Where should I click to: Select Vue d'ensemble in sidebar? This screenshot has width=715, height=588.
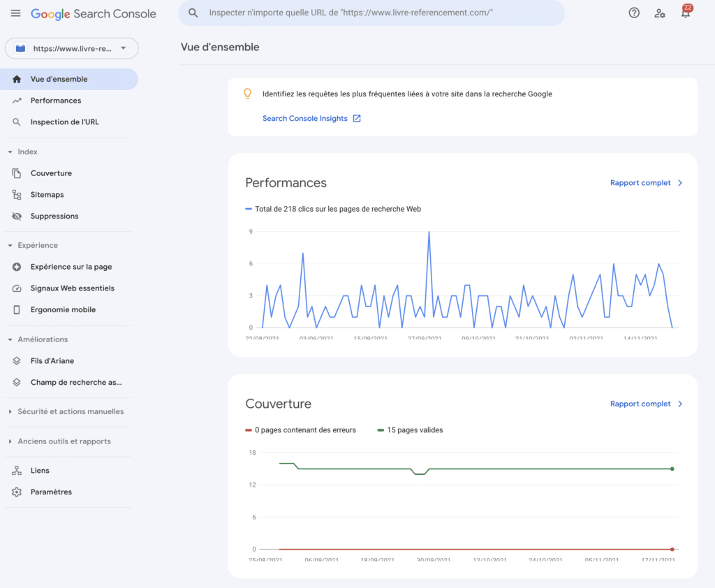(69, 80)
